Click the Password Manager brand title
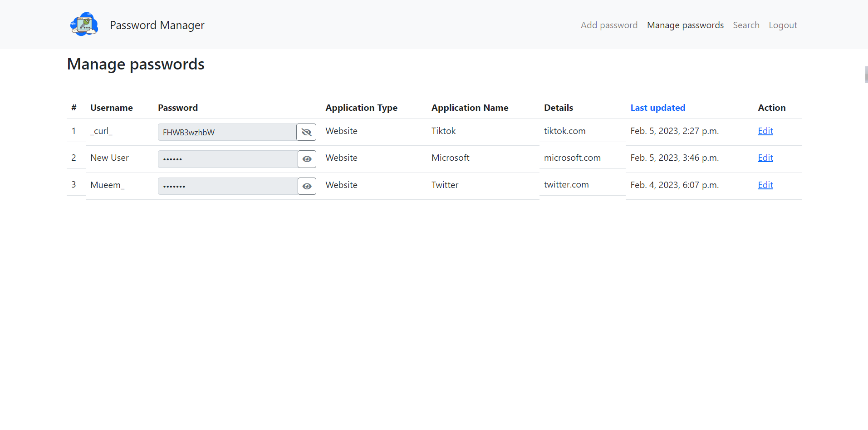Image resolution: width=868 pixels, height=430 pixels. click(157, 25)
